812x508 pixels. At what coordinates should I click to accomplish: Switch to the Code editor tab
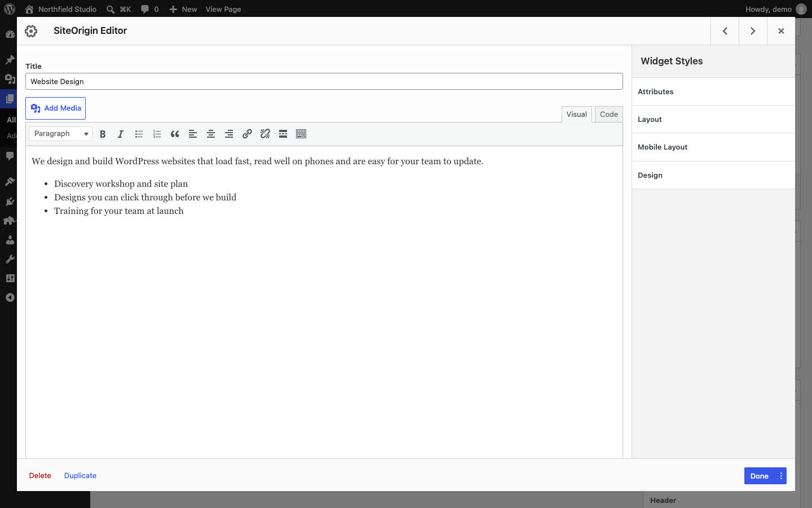(609, 114)
